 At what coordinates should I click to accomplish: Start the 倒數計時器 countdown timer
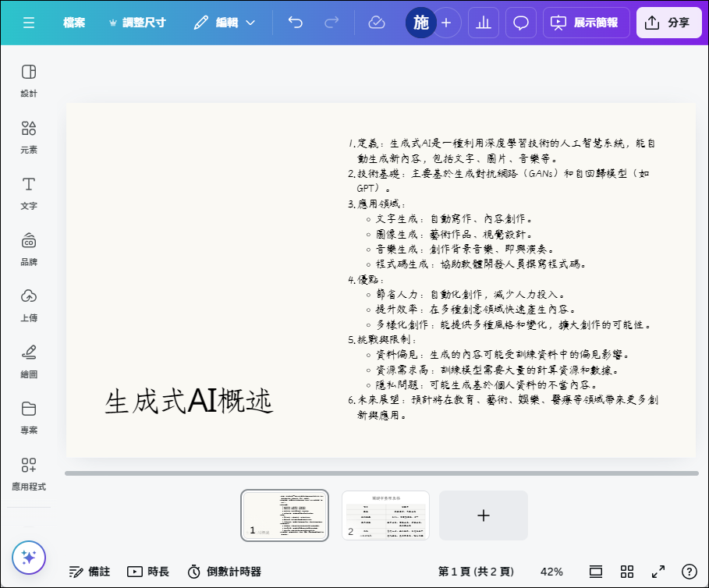coord(225,572)
